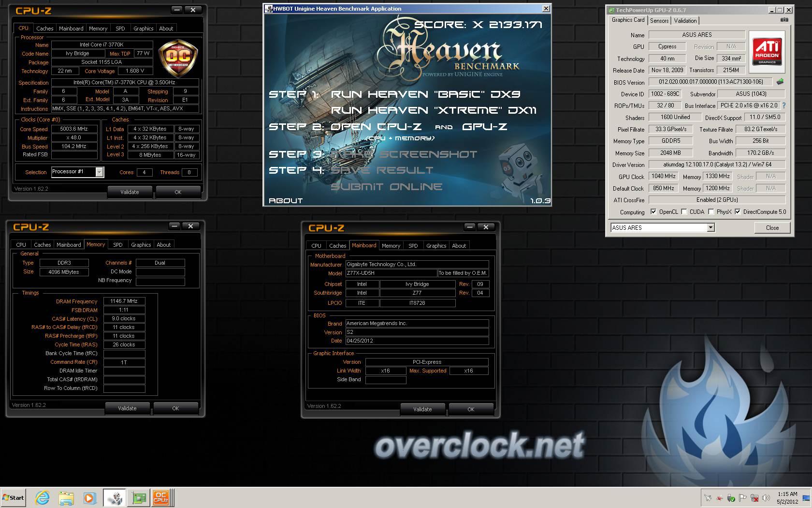Screen dimensions: 812x508
Task: Open Internet Explorer from the taskbar
Action: (43, 497)
